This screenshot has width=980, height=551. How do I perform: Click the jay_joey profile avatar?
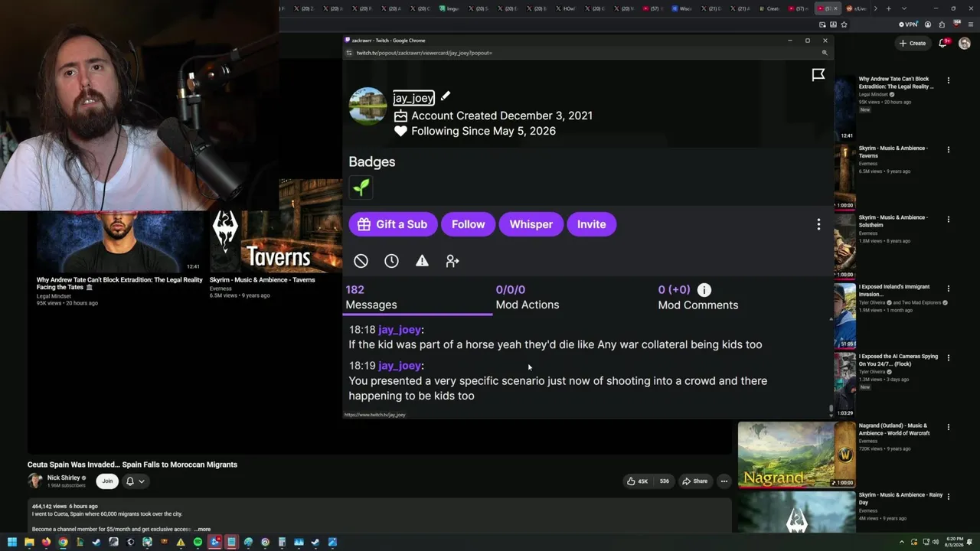coord(367,106)
